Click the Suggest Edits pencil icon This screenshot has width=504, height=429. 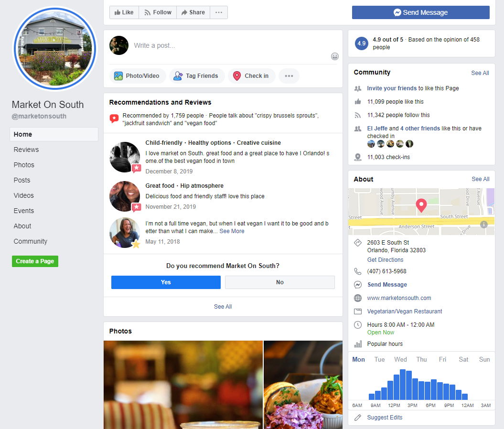(x=357, y=417)
